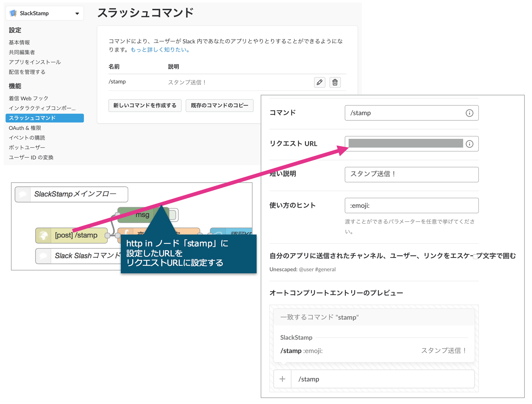Click the Unescaped: @user #general text
Viewport: 532px width, 404px height.
pos(302,269)
